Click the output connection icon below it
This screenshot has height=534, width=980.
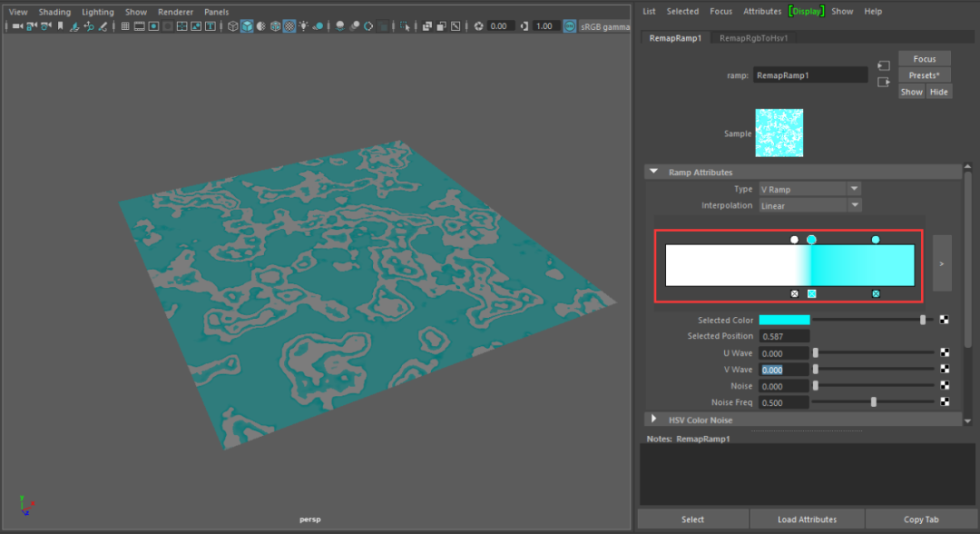coord(884,82)
